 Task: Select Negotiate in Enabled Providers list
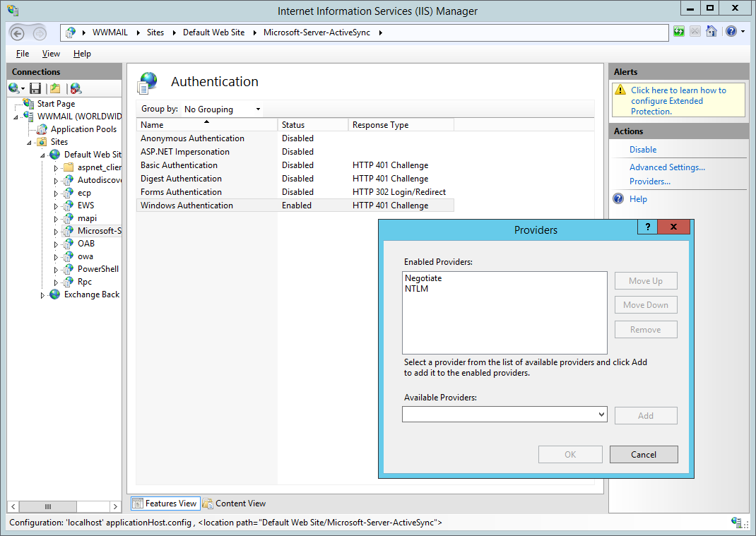423,278
